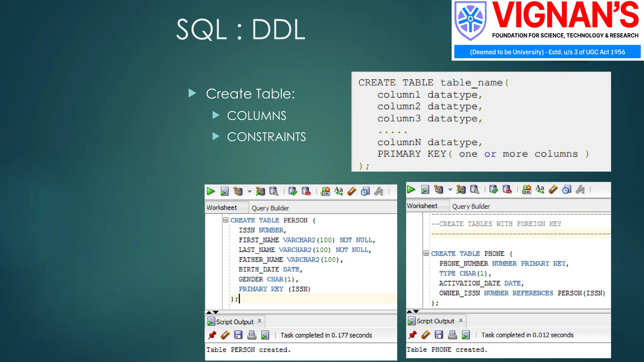Pin the PERSON script output
The width and height of the screenshot is (644, 362).
[x=212, y=335]
